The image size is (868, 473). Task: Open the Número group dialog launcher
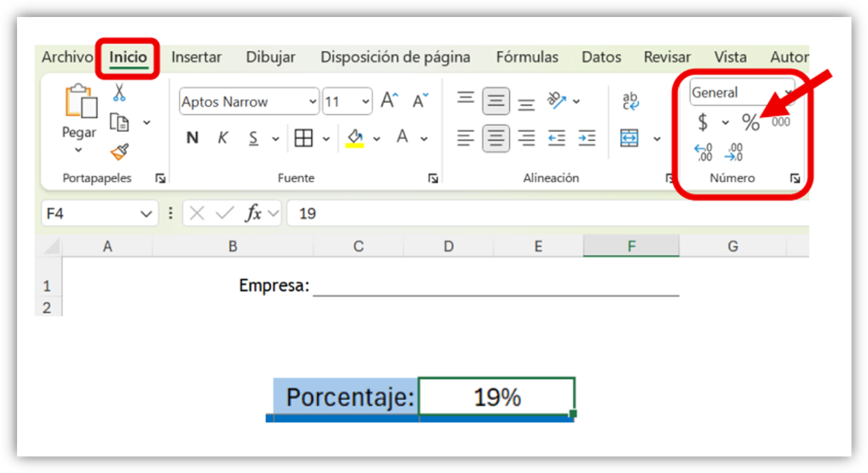click(794, 177)
